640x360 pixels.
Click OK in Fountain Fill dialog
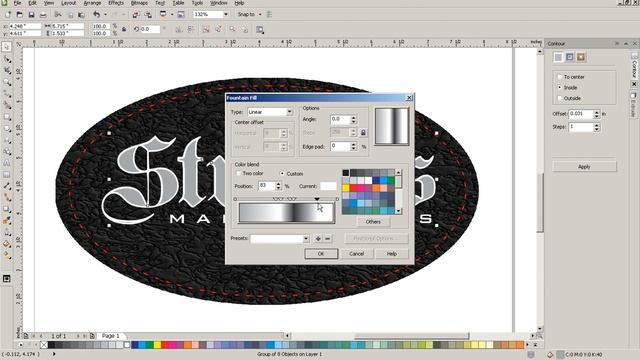pyautogui.click(x=321, y=253)
